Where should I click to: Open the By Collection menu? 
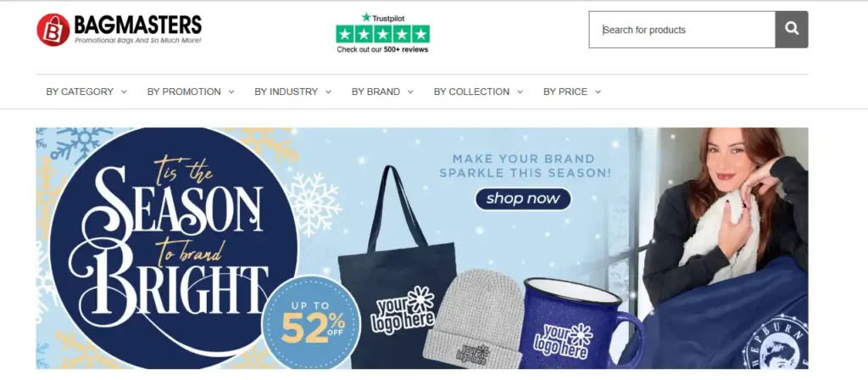[478, 92]
